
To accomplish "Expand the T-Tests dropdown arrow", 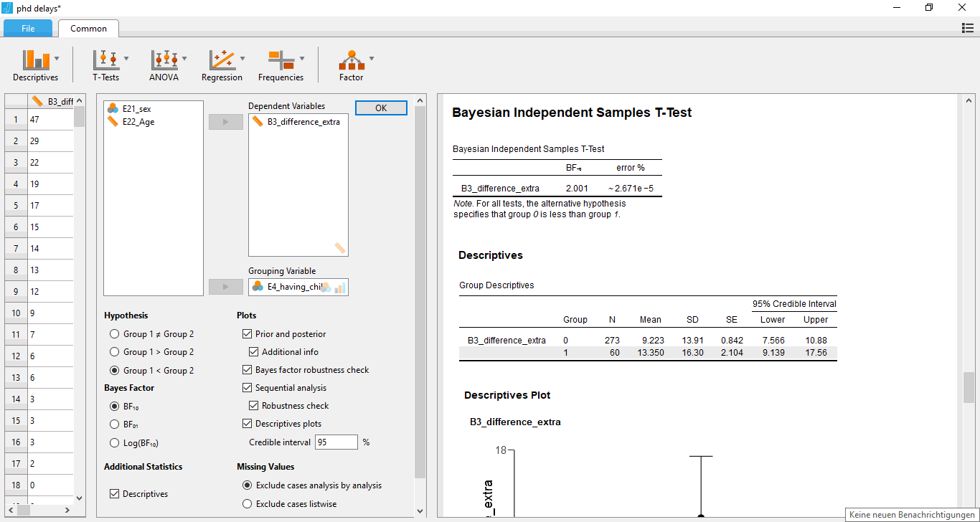I will click(x=126, y=59).
